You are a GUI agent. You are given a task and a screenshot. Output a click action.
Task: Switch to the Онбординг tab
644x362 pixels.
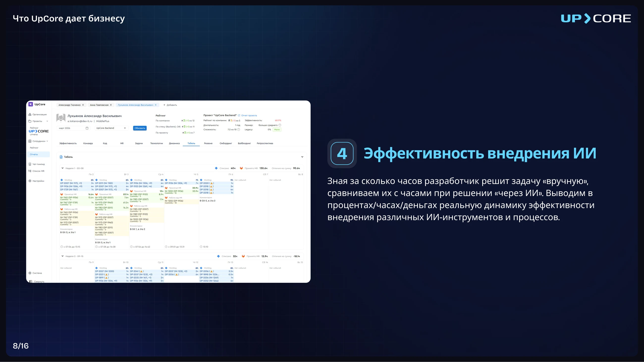[x=226, y=144]
